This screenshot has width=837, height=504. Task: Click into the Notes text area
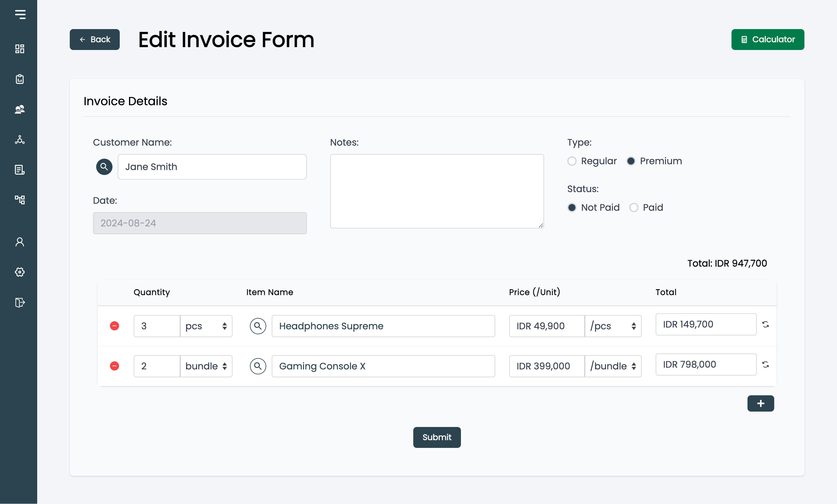(x=437, y=191)
